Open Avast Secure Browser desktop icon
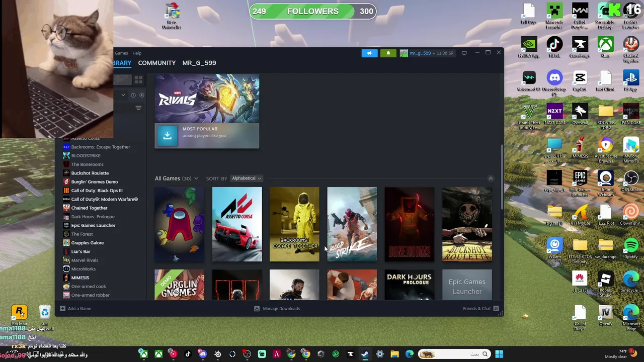The width and height of the screenshot is (644, 362). click(605, 150)
